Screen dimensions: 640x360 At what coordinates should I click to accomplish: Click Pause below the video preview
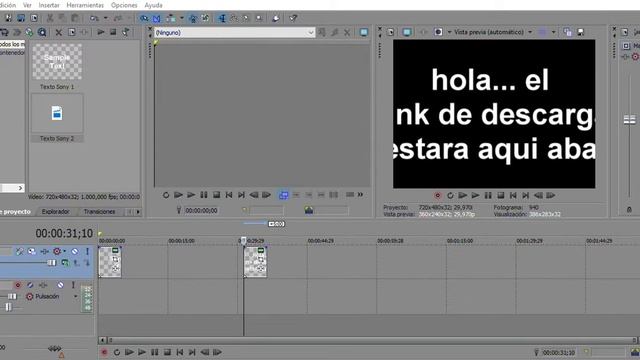[488, 196]
